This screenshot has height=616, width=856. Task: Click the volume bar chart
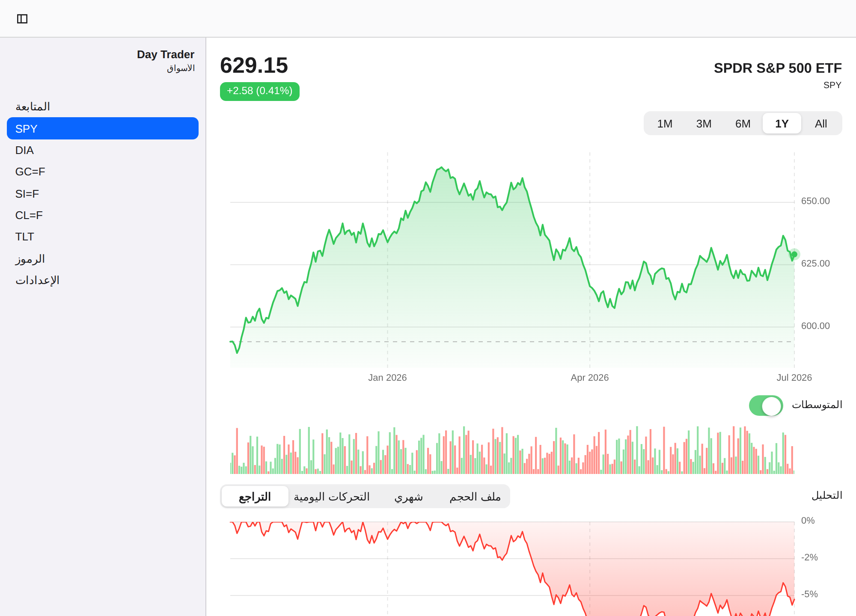click(512, 450)
